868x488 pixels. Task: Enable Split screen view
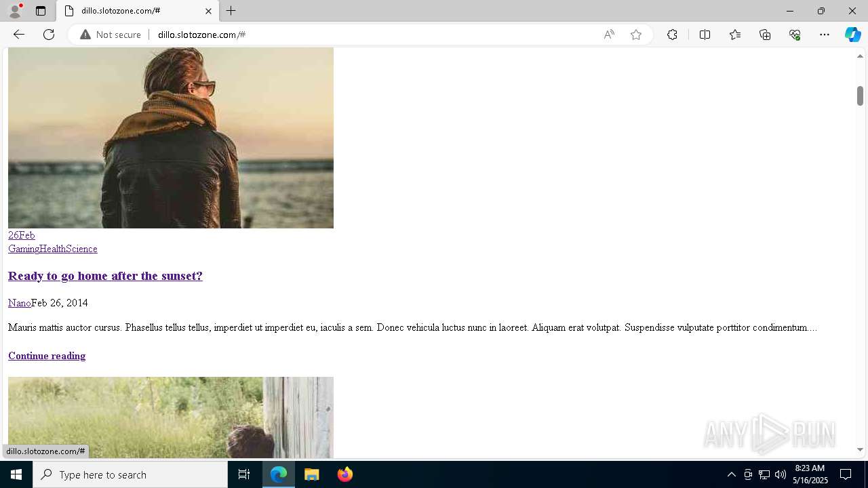point(705,35)
